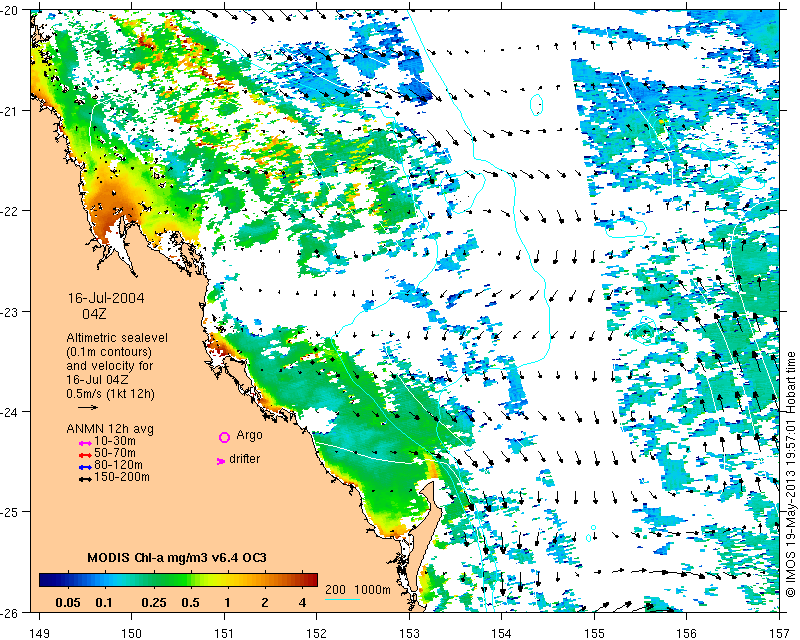
Task: Click the '10-30m' depth label
Action: pyautogui.click(x=115, y=441)
